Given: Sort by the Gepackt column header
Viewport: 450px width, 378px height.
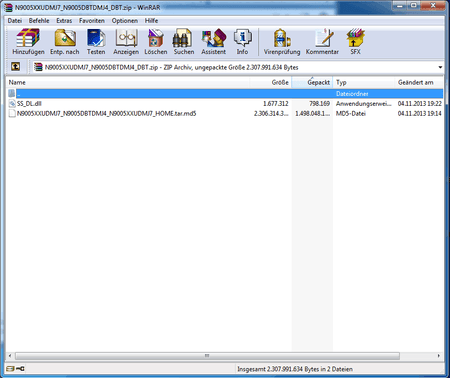Looking at the screenshot, I should pyautogui.click(x=312, y=82).
